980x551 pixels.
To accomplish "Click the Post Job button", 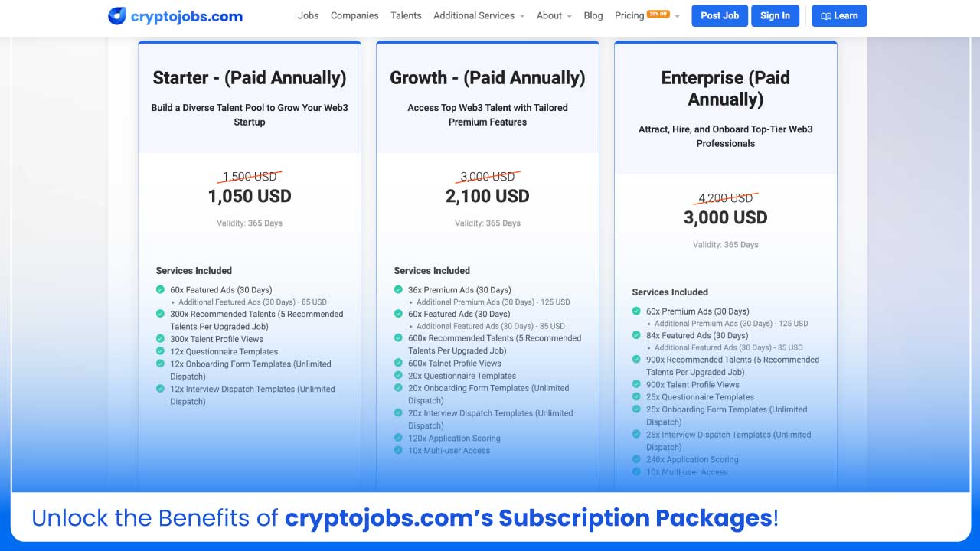I will pyautogui.click(x=719, y=15).
